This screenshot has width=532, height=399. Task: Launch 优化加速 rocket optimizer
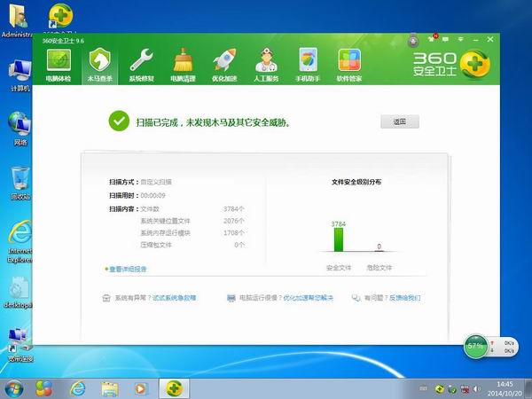click(224, 66)
